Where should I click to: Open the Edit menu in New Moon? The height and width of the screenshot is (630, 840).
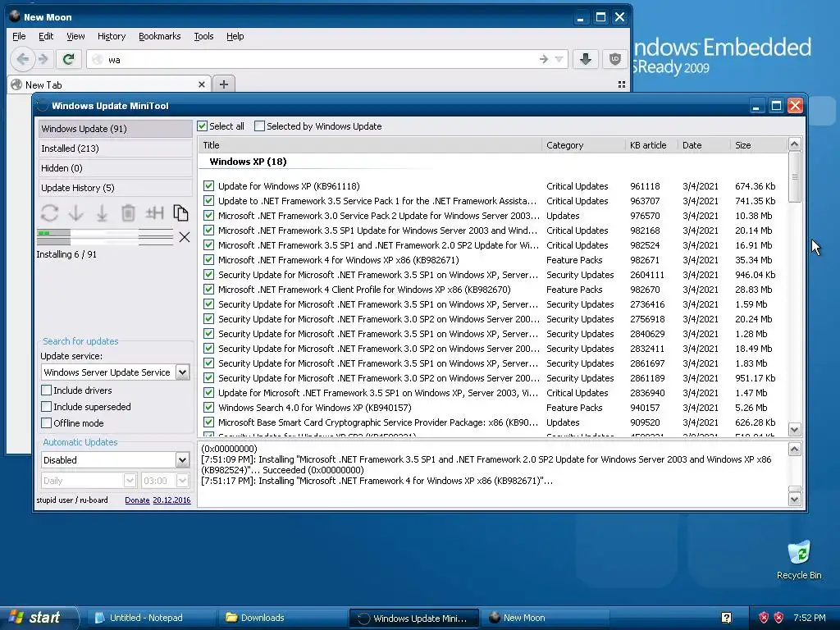[46, 36]
